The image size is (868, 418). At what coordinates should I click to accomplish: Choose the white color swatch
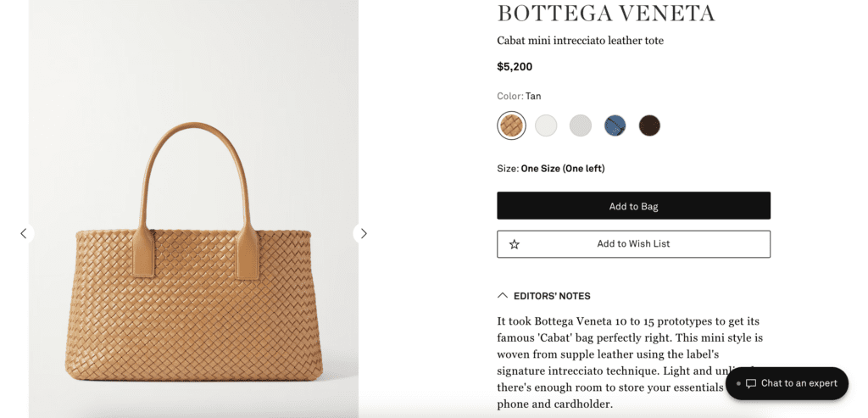(546, 125)
